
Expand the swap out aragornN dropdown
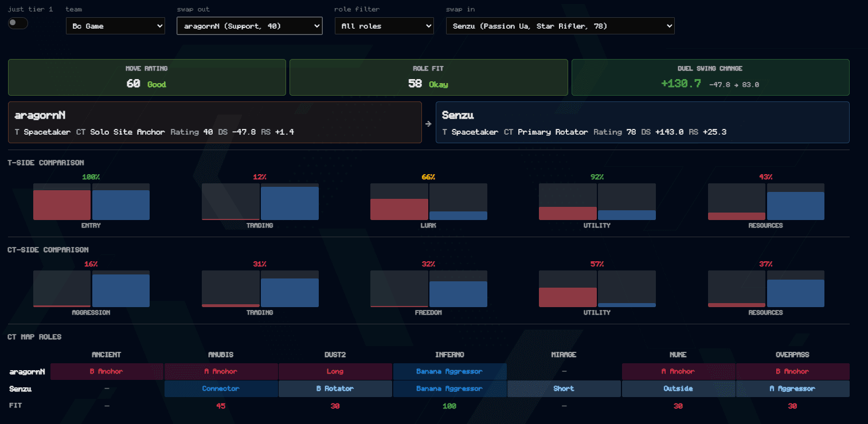[x=249, y=26]
